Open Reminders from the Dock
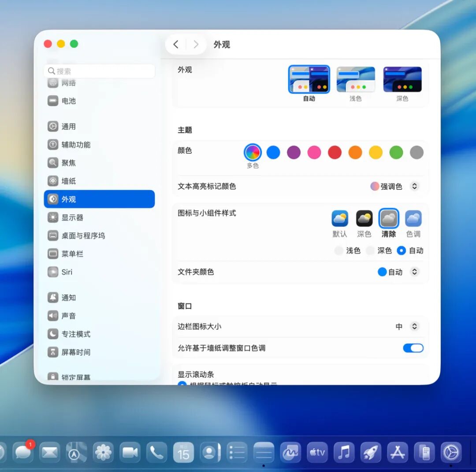Screen dimensions: 476x472 pos(237,452)
